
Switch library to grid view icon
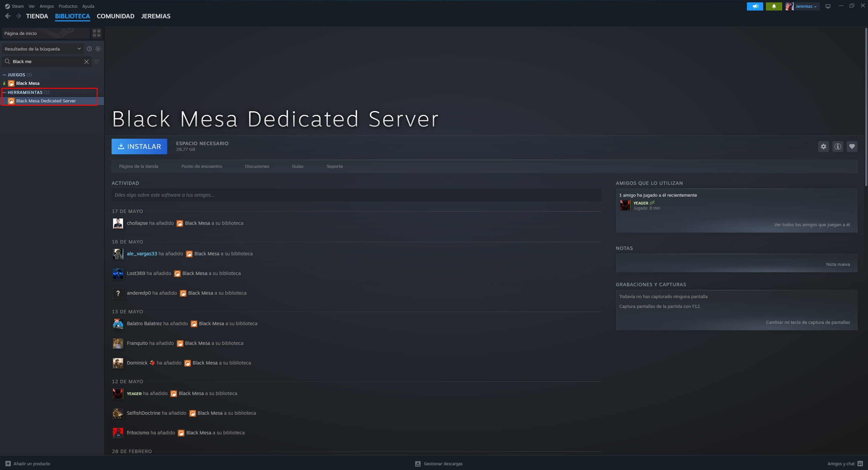(97, 33)
